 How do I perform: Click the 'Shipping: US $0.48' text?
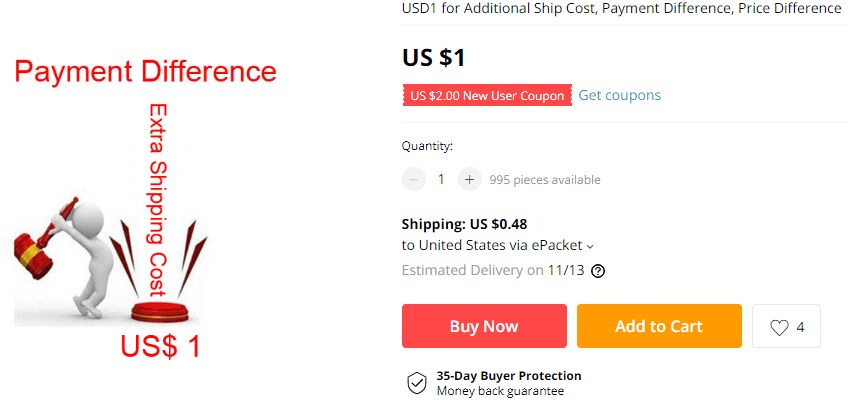464,224
